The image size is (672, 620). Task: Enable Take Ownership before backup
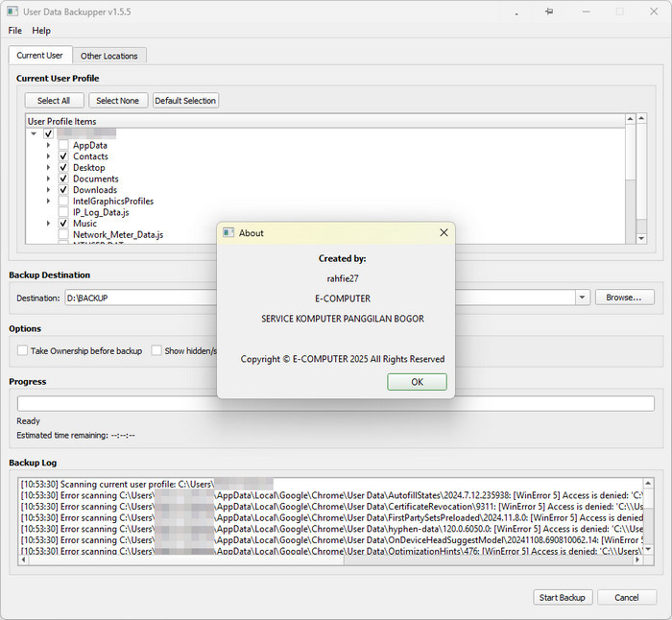(23, 351)
